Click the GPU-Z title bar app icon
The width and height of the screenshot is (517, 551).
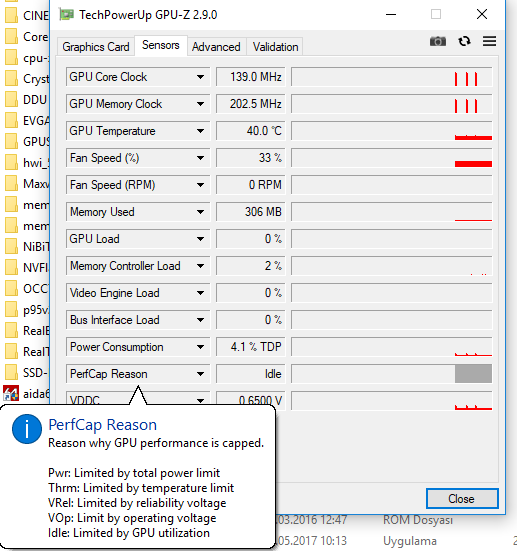(66, 15)
